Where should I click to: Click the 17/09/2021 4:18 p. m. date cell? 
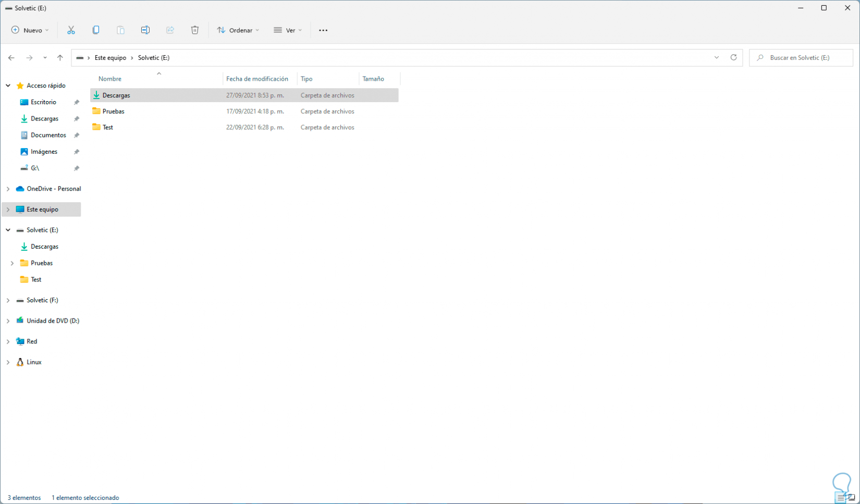(x=255, y=111)
